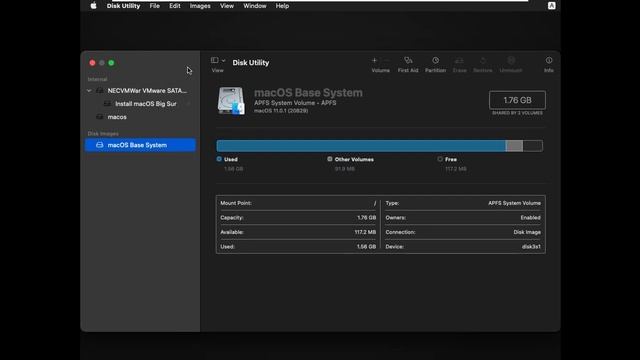This screenshot has height=360, width=640.
Task: Click the Device value disk3s1
Action: 531,247
